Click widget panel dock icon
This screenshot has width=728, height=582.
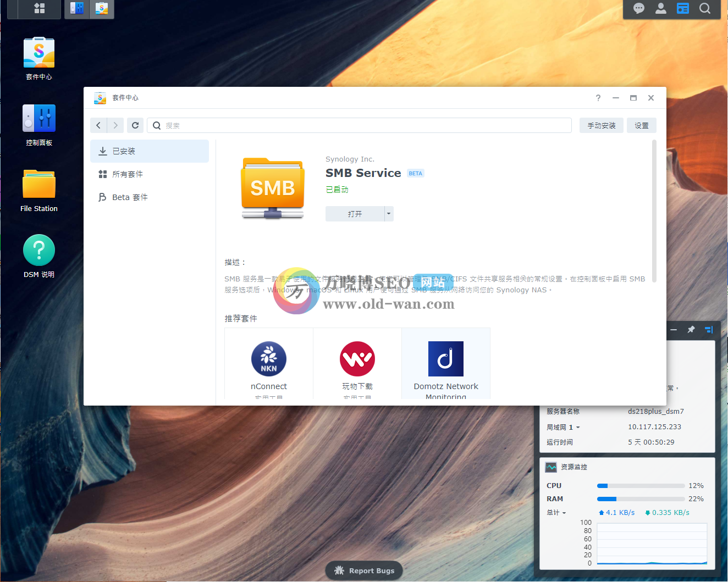[709, 330]
